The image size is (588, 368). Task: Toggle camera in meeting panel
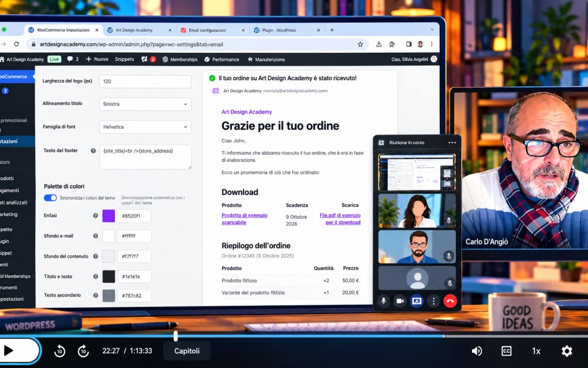(x=400, y=301)
